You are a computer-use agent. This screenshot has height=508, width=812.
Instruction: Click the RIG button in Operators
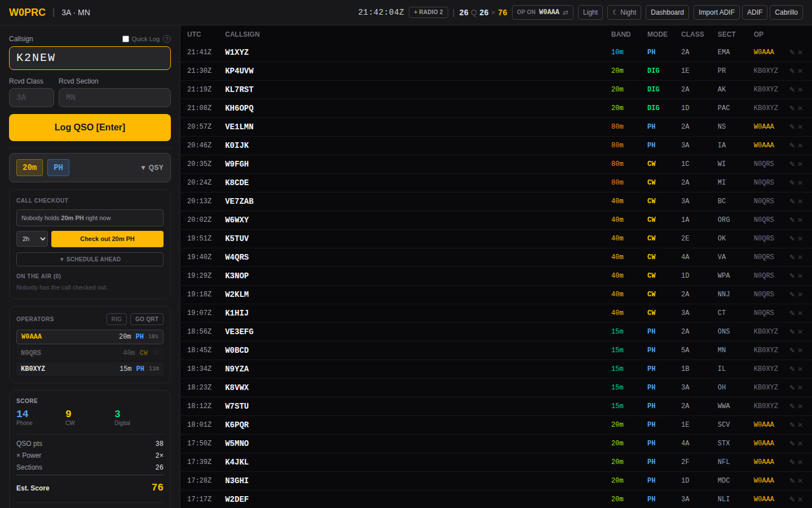[117, 319]
